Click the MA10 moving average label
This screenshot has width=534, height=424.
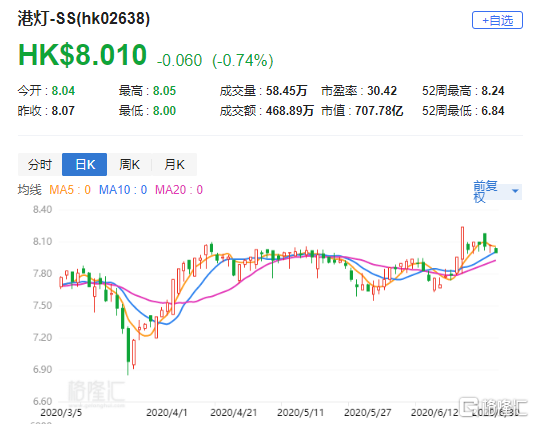123,190
